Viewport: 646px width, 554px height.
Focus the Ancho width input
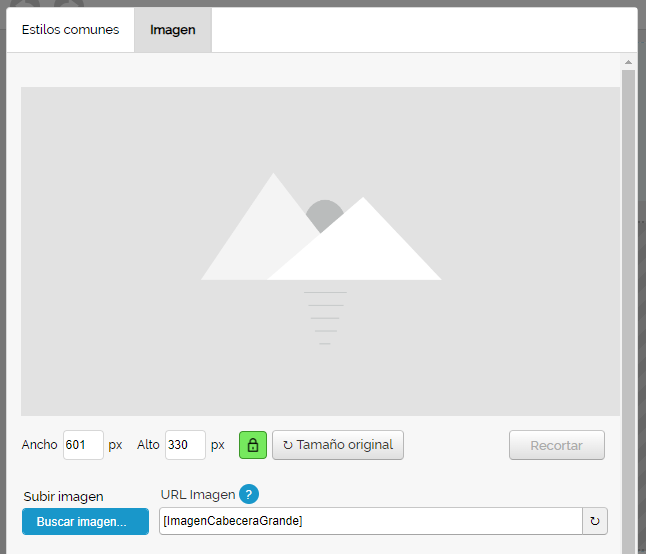point(82,445)
